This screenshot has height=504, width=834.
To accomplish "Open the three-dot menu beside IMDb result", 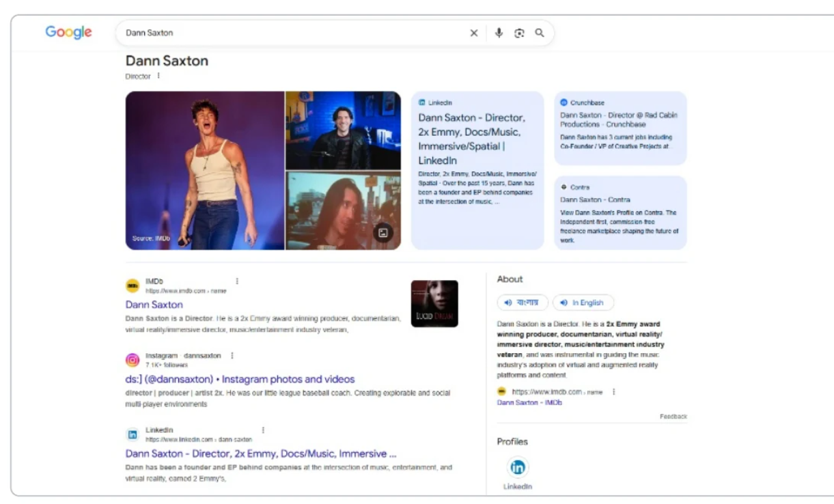I will tap(237, 281).
